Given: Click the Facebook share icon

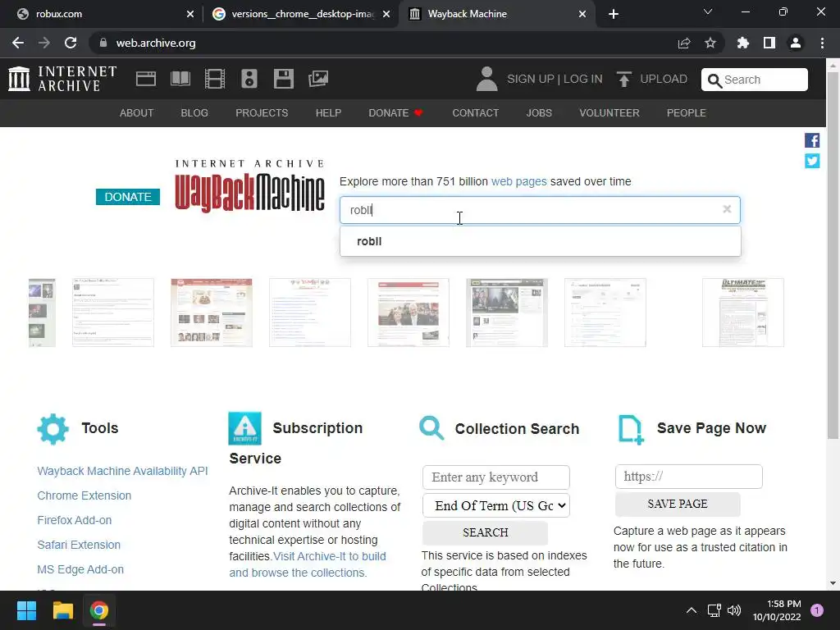Looking at the screenshot, I should pyautogui.click(x=812, y=140).
